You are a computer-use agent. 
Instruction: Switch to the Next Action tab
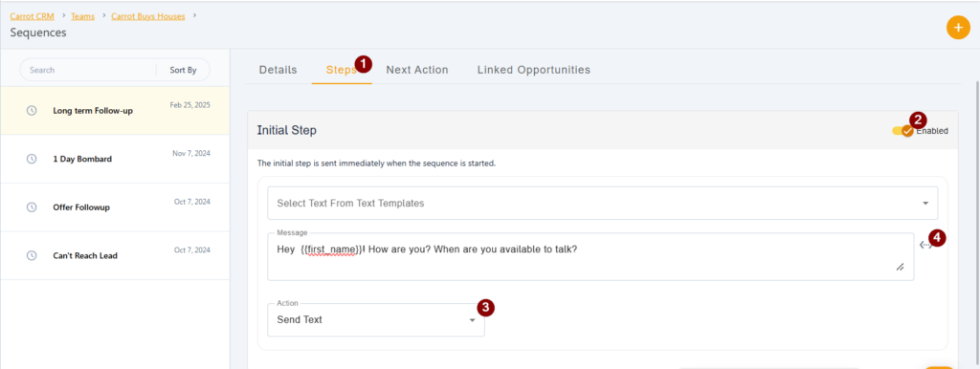(x=417, y=70)
